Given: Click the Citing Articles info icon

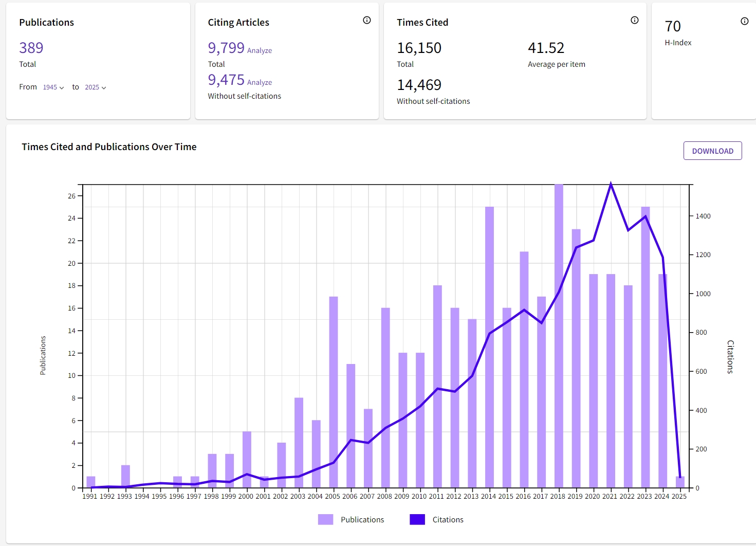Looking at the screenshot, I should (366, 20).
